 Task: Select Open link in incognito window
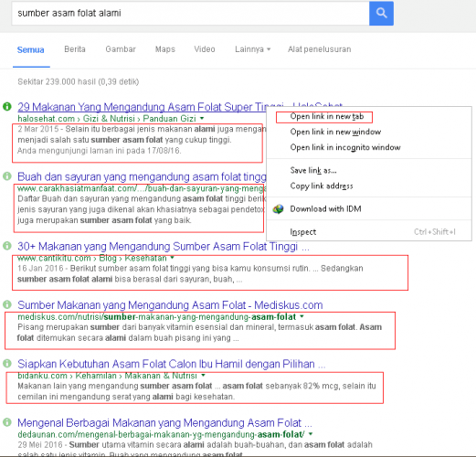345,147
